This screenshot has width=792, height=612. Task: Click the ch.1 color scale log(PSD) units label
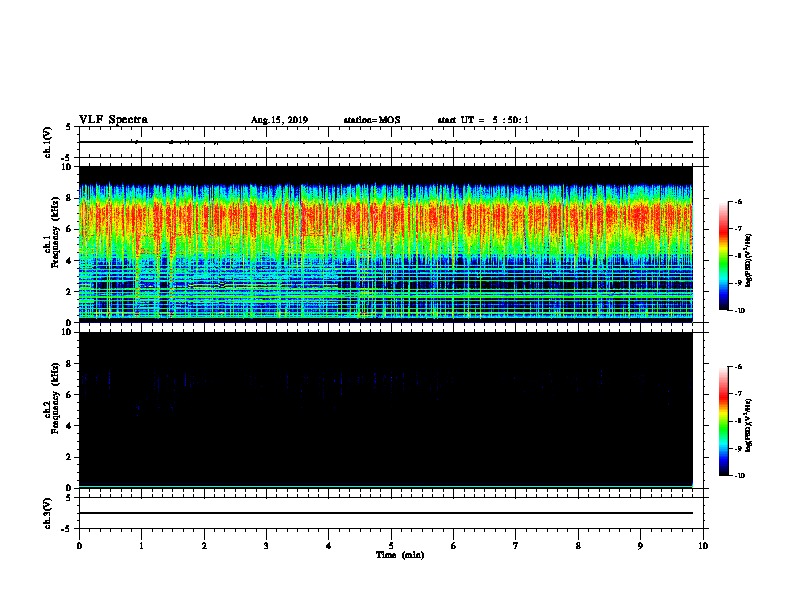[x=748, y=260]
